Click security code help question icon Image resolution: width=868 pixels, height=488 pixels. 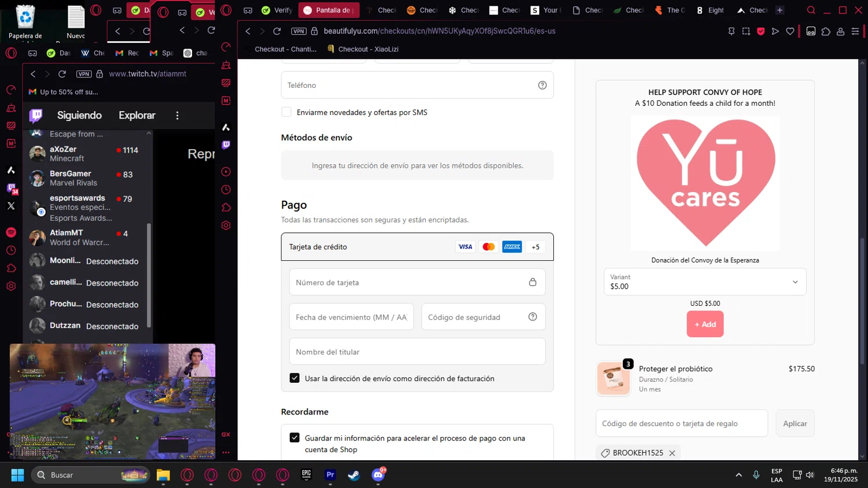533,317
